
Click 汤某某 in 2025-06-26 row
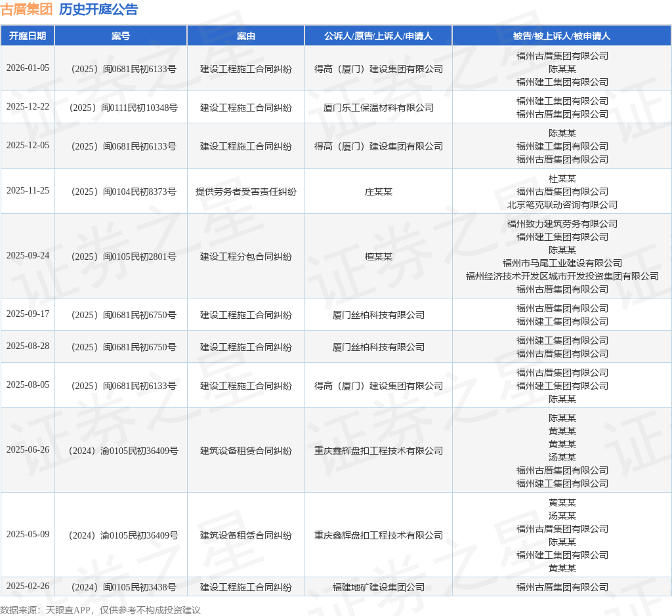click(562, 457)
